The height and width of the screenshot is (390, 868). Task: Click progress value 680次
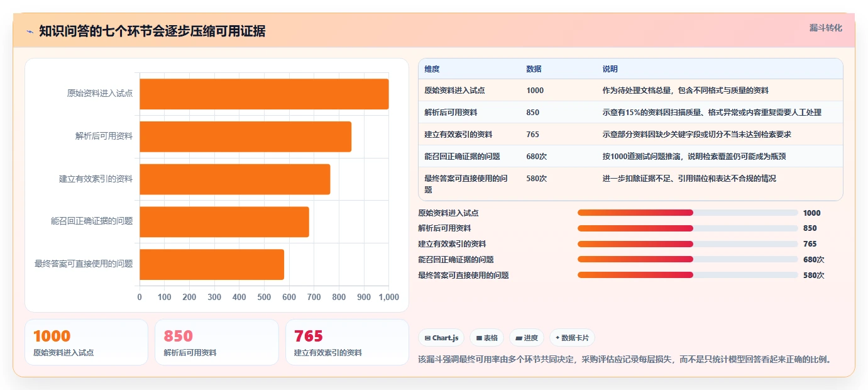point(814,259)
